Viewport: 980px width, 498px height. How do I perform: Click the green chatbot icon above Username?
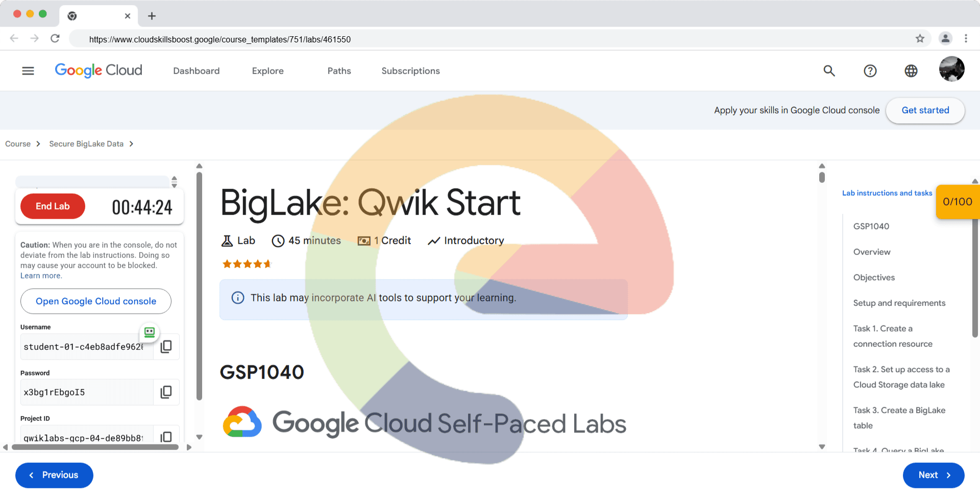[x=150, y=333]
